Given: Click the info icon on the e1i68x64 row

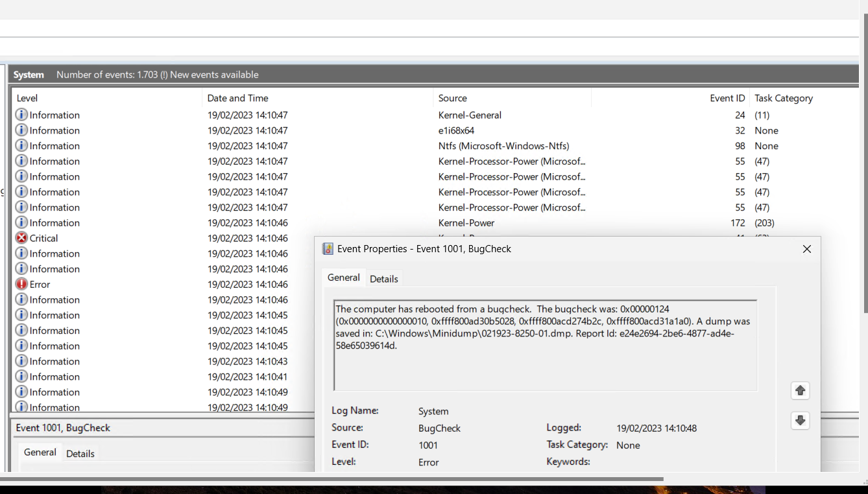Looking at the screenshot, I should (21, 130).
